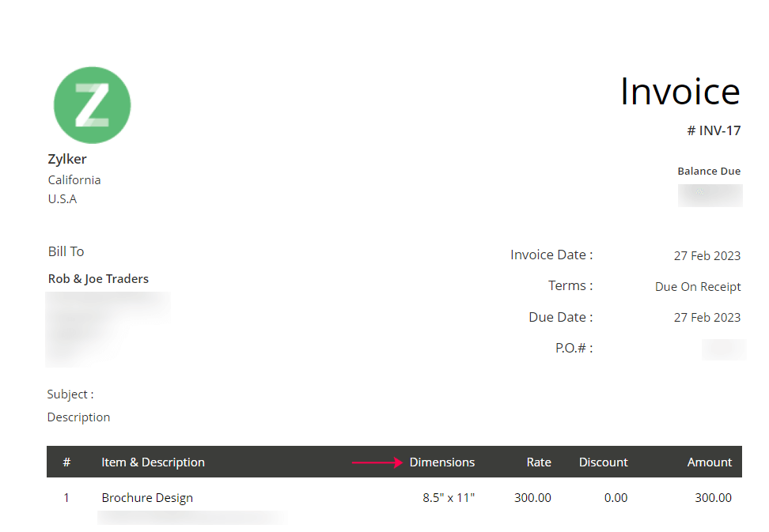This screenshot has height=532, width=769.
Task: Open the Brochure Design line item
Action: [147, 497]
